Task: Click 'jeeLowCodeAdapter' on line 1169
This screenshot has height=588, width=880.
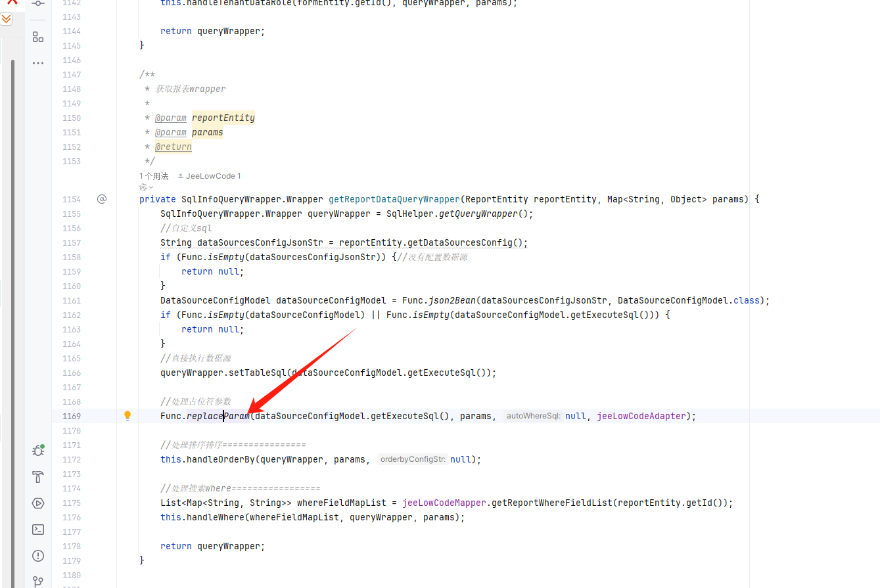Action: pos(641,416)
